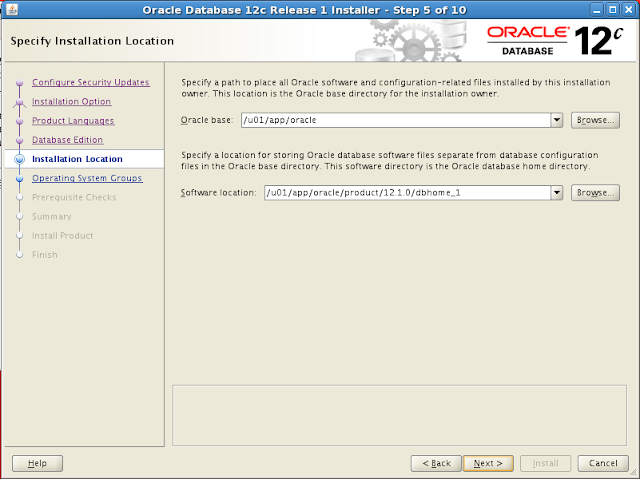
Task: Click the Java installer icon in the title bar
Action: coord(12,9)
